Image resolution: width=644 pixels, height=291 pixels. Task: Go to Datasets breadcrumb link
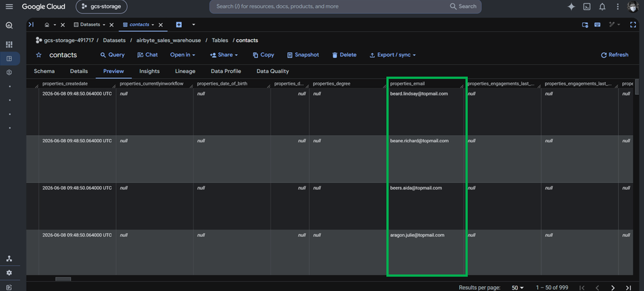[114, 40]
